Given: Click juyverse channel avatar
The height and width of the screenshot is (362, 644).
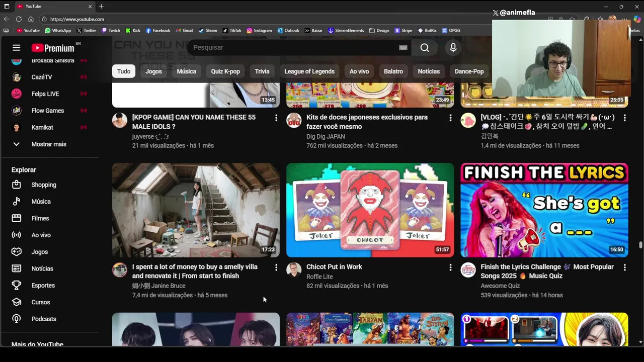Looking at the screenshot, I should pyautogui.click(x=120, y=121).
